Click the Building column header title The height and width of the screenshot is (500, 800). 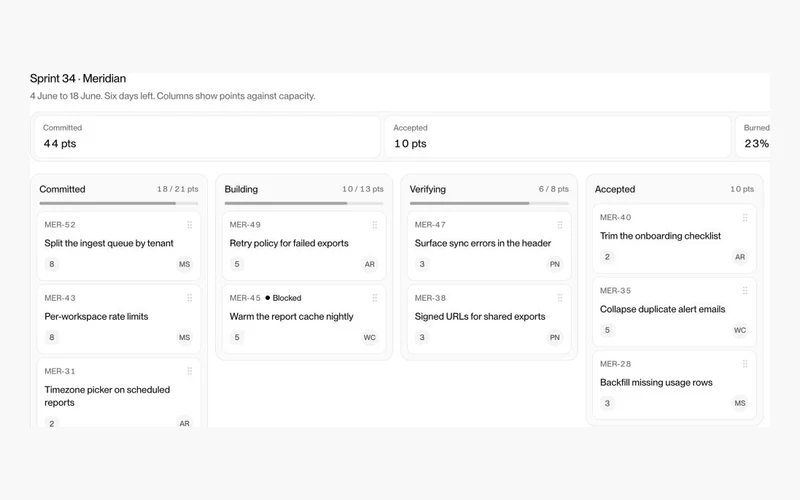click(241, 189)
